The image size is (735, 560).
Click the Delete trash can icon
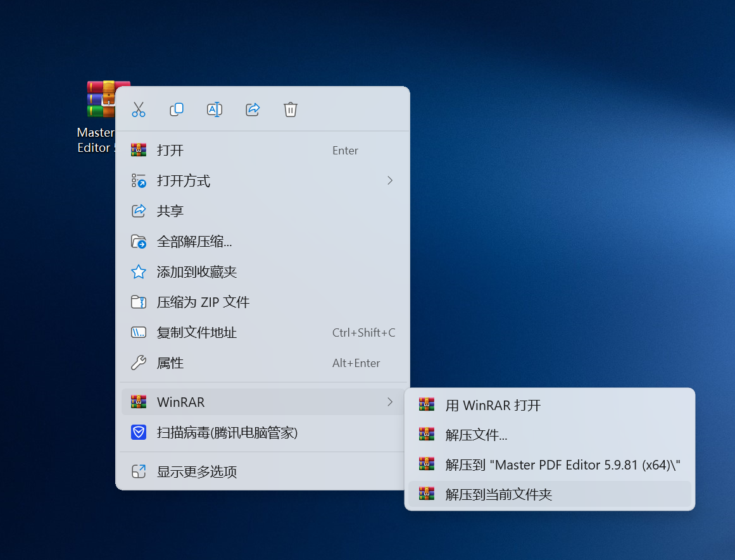click(x=291, y=109)
